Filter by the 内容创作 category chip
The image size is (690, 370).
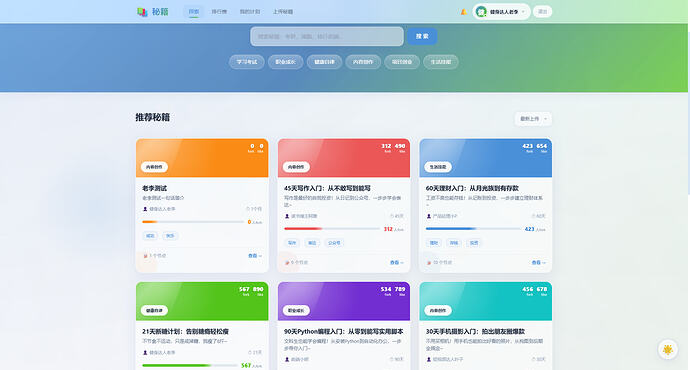tap(363, 62)
